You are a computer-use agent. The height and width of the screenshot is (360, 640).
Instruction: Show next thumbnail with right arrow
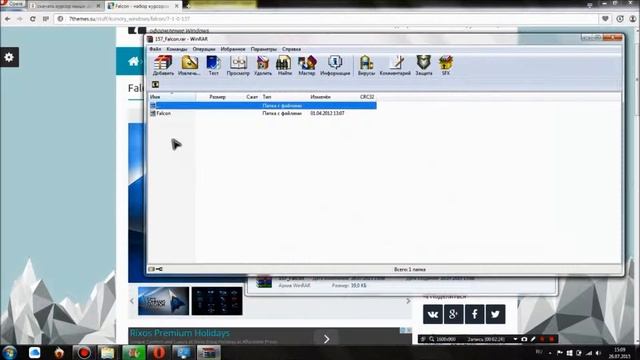(408, 301)
